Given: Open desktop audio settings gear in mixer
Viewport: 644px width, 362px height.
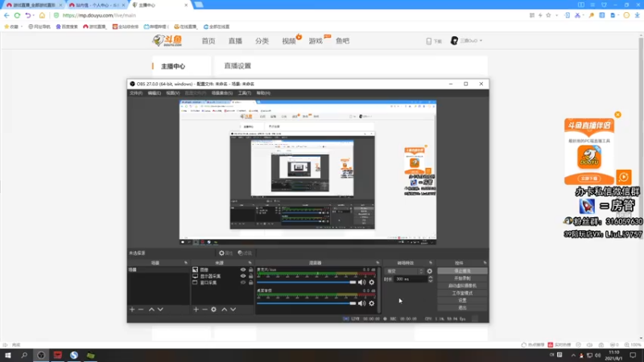Looking at the screenshot, I should [372, 304].
